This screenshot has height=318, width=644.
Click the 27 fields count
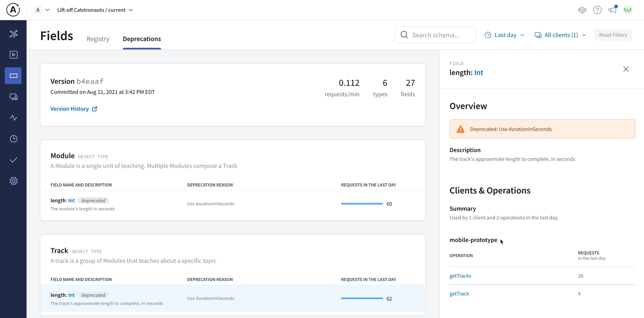point(410,83)
